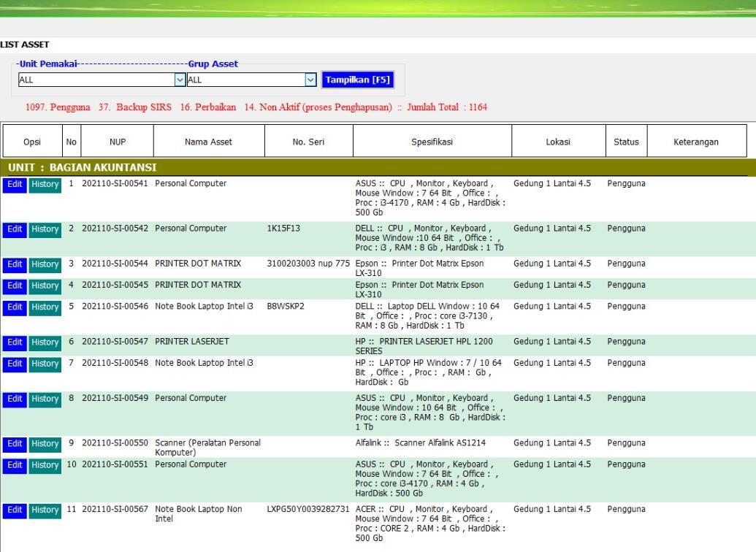The width and height of the screenshot is (756, 552).
Task: Edit asset 202110-SI-00548
Action: (x=15, y=364)
